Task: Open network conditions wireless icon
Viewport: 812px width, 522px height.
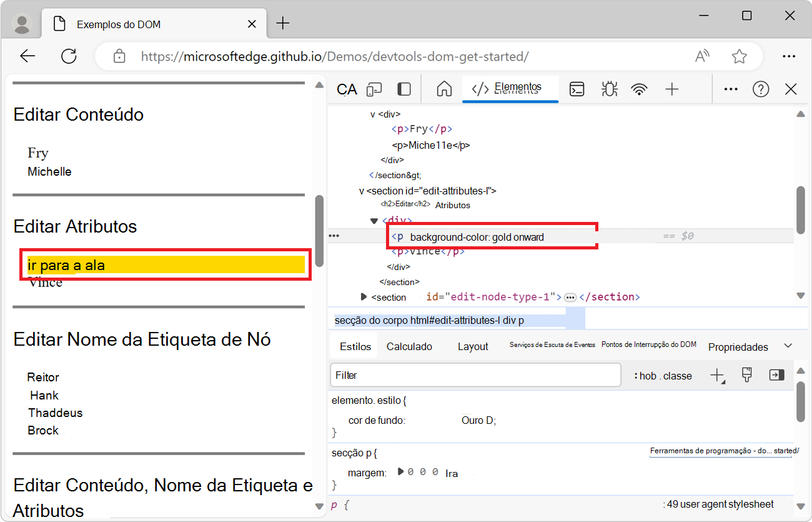Action: (640, 89)
